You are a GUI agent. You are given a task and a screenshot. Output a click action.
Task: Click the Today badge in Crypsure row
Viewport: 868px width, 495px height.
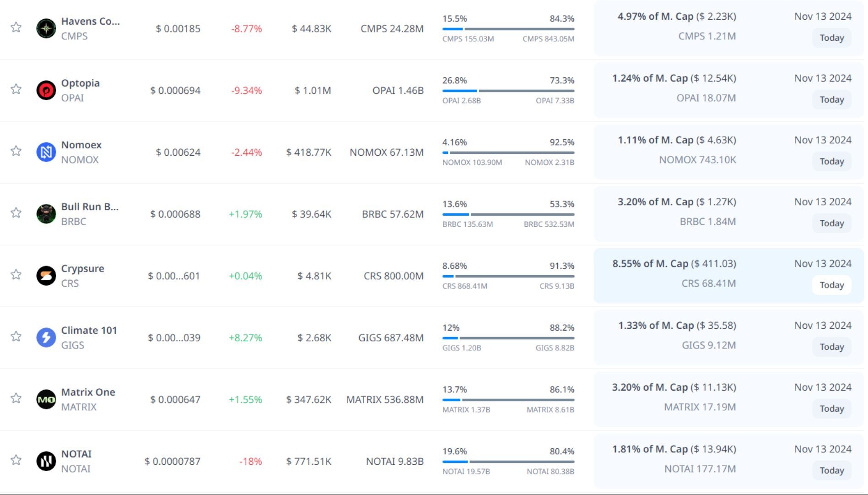[x=831, y=285]
